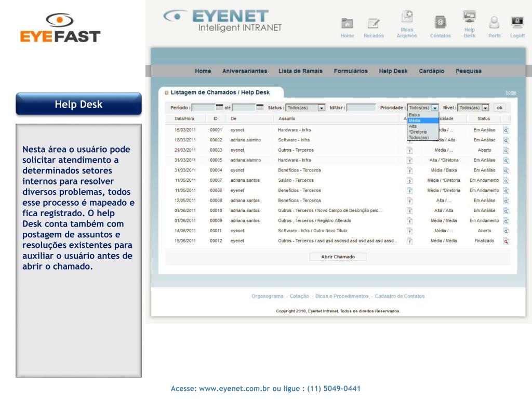Open Help Desk in navigation bar

tap(393, 71)
